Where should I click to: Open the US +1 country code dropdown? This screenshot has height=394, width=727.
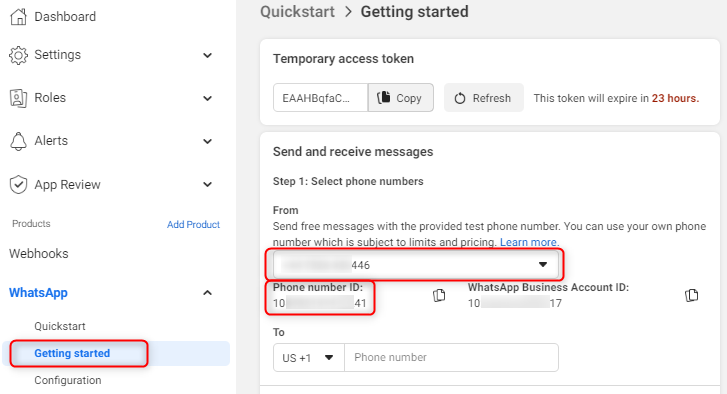(309, 357)
